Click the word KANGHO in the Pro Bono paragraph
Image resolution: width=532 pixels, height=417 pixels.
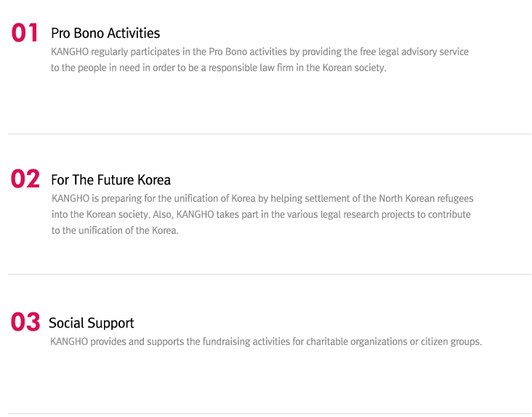pos(70,52)
